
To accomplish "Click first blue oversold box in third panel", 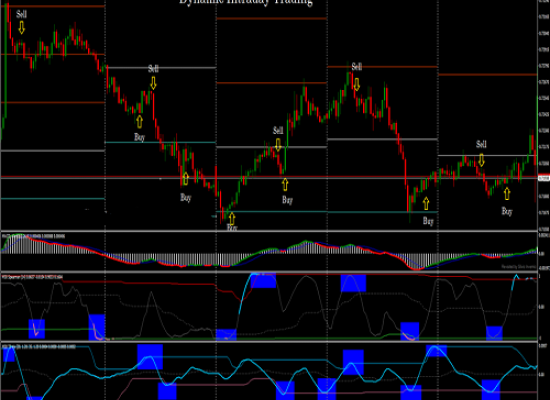I will 37,329.
